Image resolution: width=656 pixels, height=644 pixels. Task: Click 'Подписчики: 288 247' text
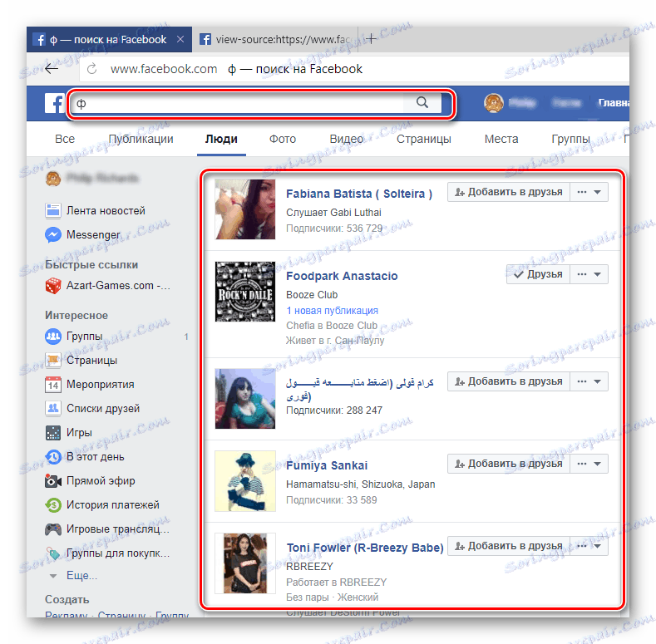(334, 410)
